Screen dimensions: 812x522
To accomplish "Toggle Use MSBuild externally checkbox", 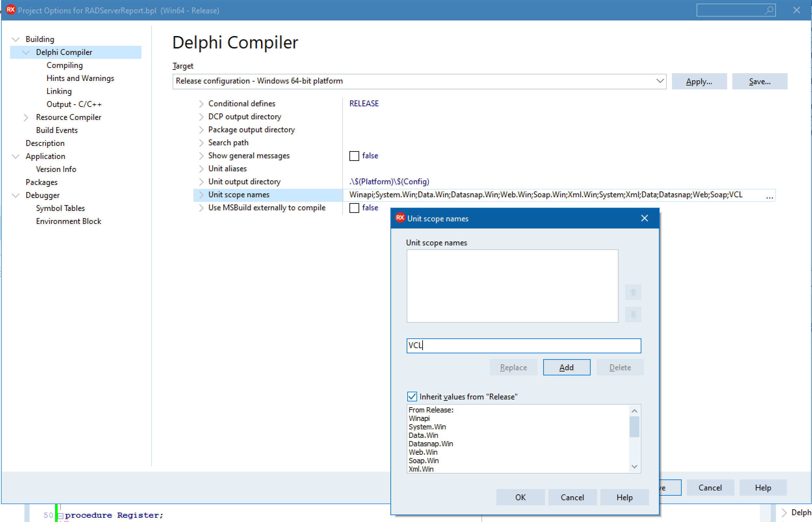I will pyautogui.click(x=354, y=208).
